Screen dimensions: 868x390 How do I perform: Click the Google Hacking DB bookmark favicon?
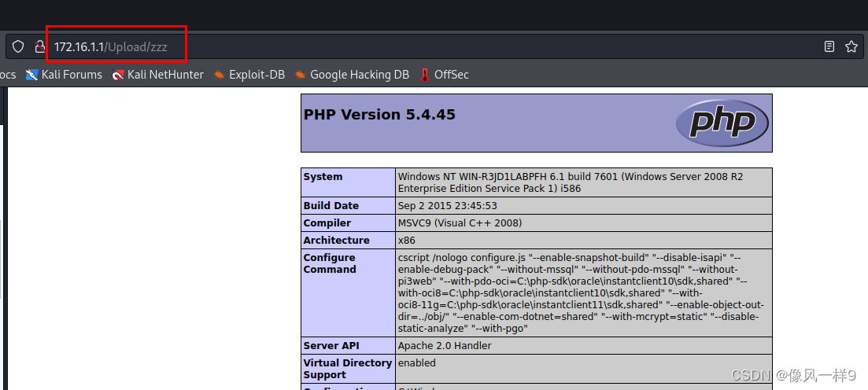tap(300, 75)
